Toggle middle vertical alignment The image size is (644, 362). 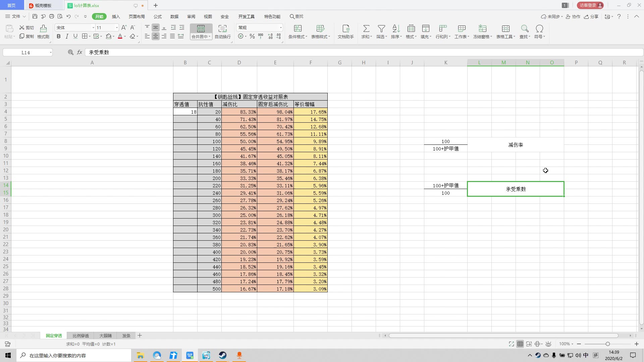click(x=156, y=27)
